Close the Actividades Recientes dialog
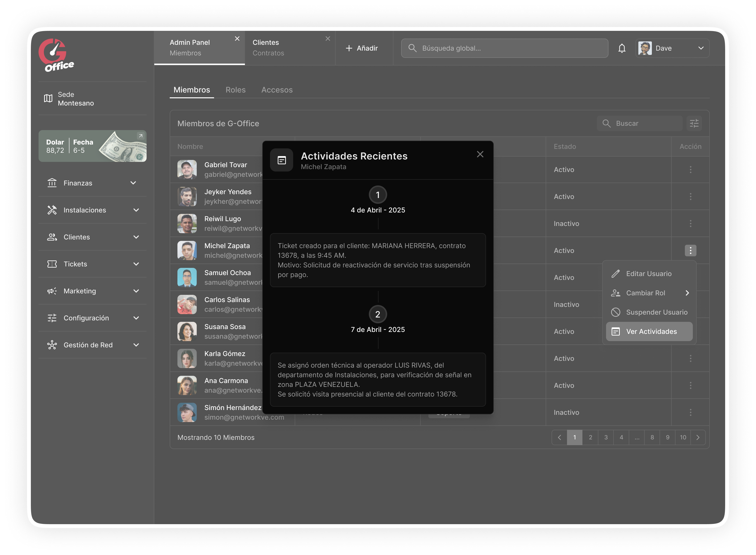Screen dimensions: 756x555 (x=480, y=154)
